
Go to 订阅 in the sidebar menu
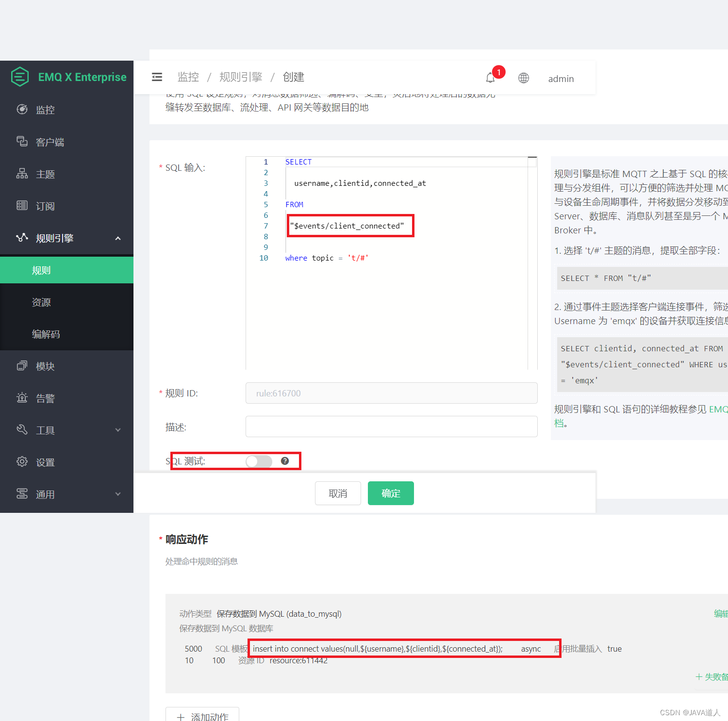66,206
